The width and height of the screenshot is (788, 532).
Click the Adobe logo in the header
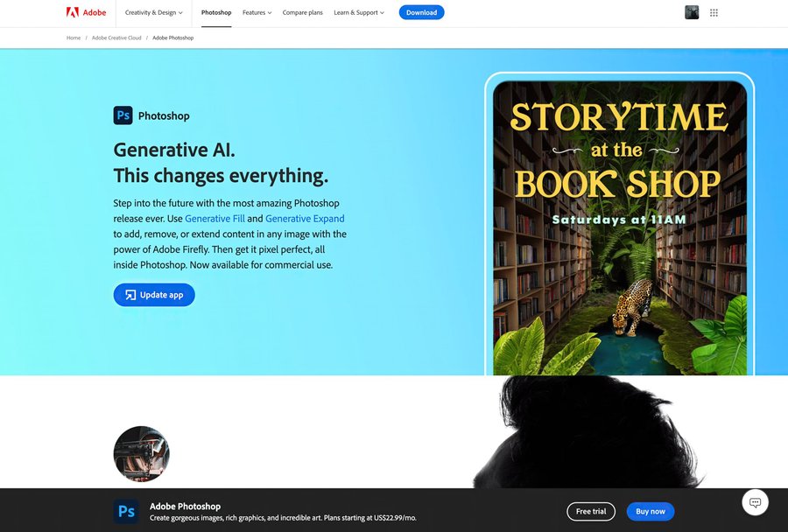click(86, 12)
